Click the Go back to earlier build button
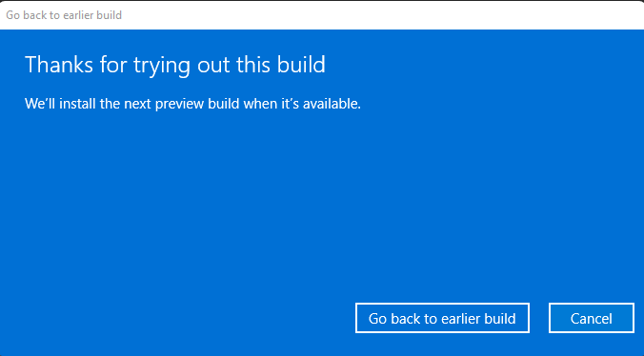 (x=442, y=318)
